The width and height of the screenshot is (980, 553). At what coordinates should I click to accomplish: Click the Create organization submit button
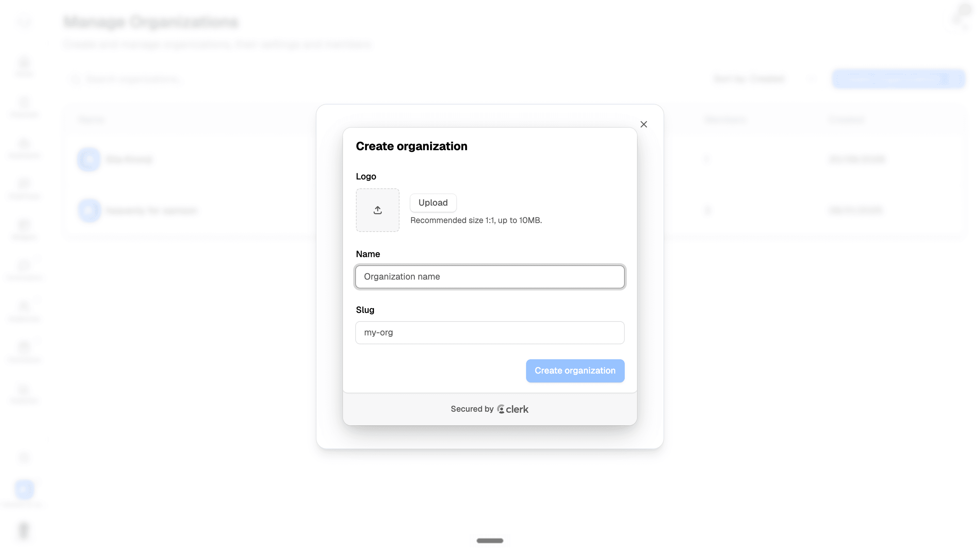click(x=575, y=371)
